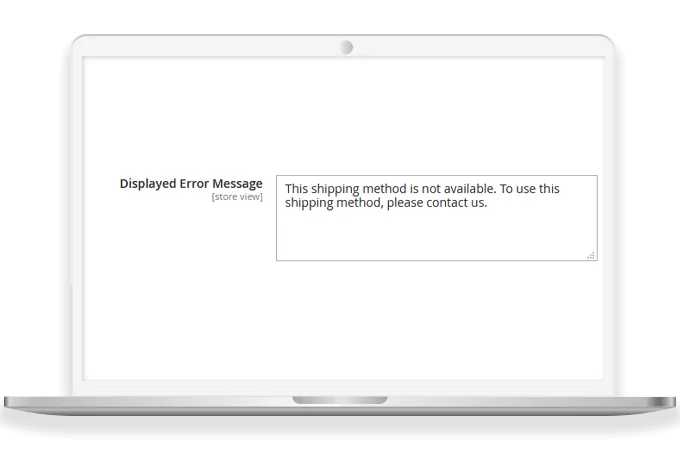
Task: Click empty space inside textarea below text
Action: [437, 236]
